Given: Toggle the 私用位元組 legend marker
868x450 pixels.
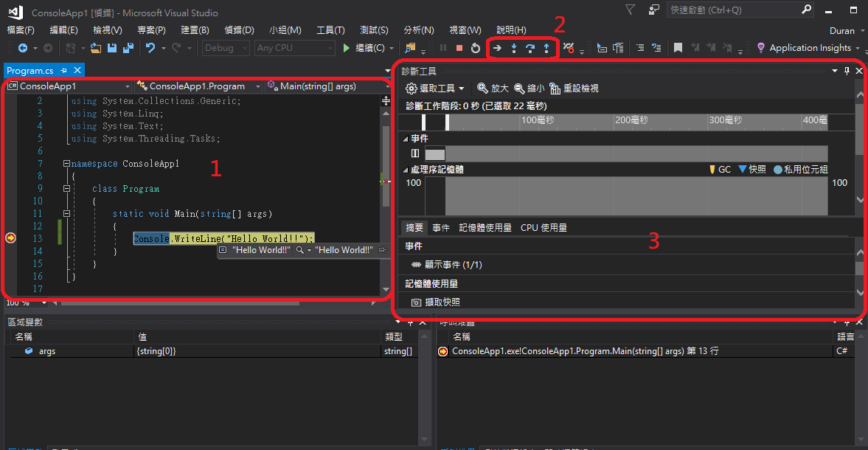Looking at the screenshot, I should click(x=778, y=170).
